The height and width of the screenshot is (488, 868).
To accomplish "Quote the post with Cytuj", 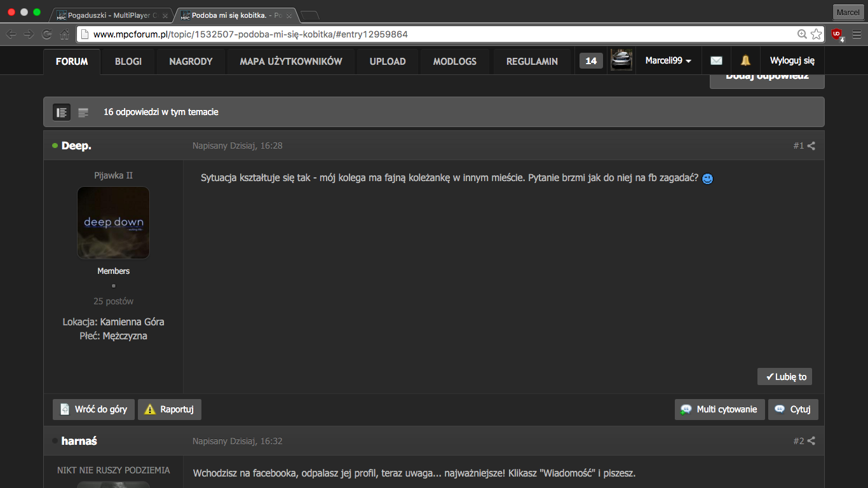I will pos(793,409).
